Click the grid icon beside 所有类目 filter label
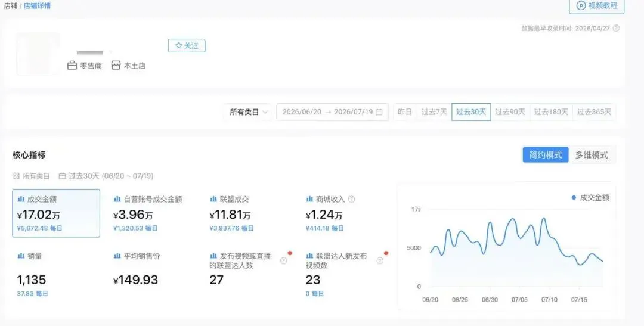The height and width of the screenshot is (326, 644). pos(17,176)
